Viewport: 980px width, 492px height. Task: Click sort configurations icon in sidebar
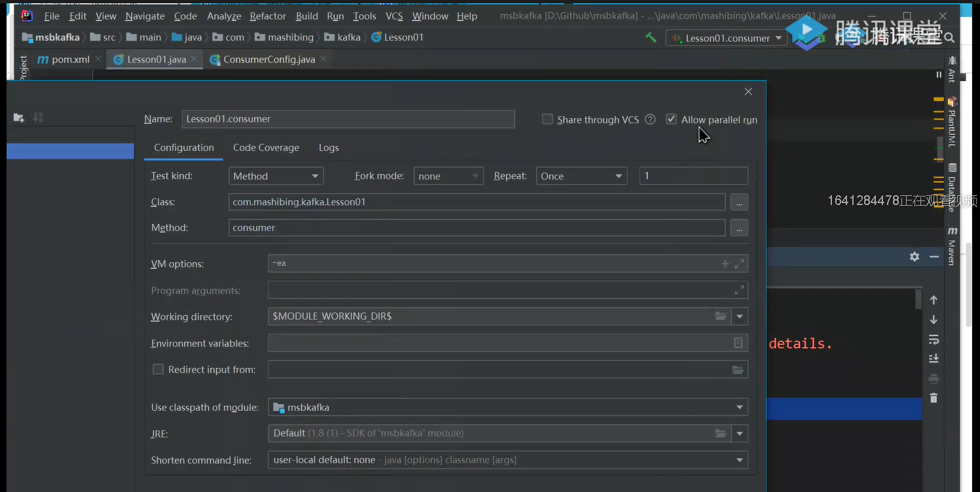38,117
